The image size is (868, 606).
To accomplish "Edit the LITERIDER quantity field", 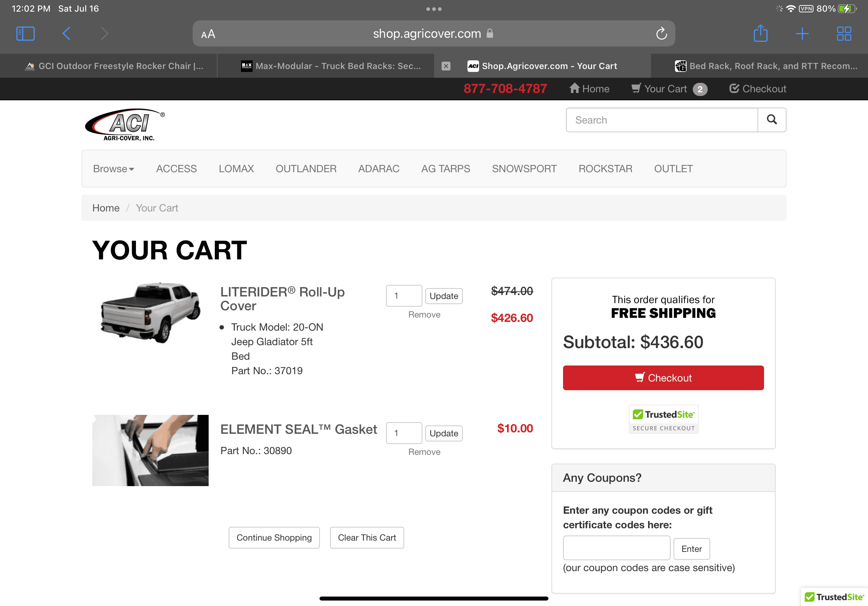I will click(x=404, y=296).
